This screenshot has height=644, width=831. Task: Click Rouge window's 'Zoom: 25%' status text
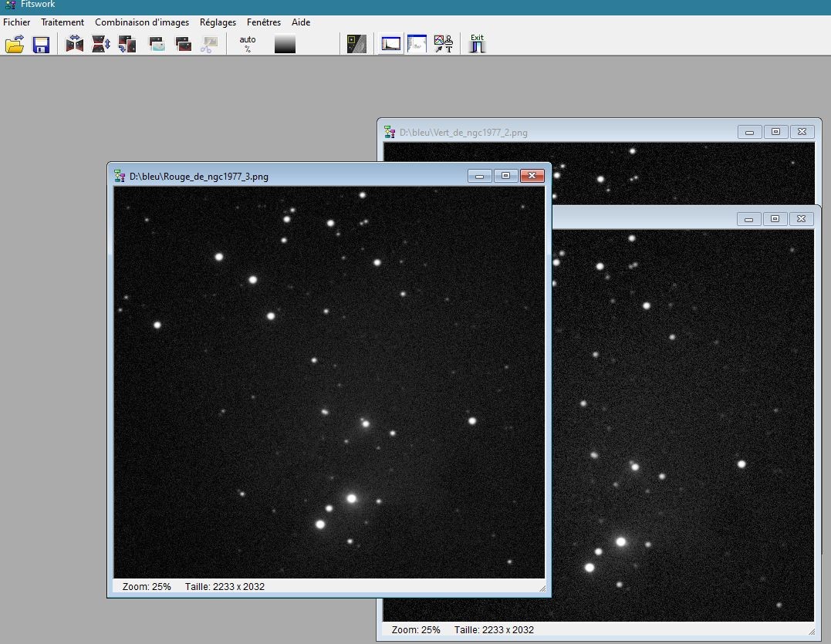point(147,586)
